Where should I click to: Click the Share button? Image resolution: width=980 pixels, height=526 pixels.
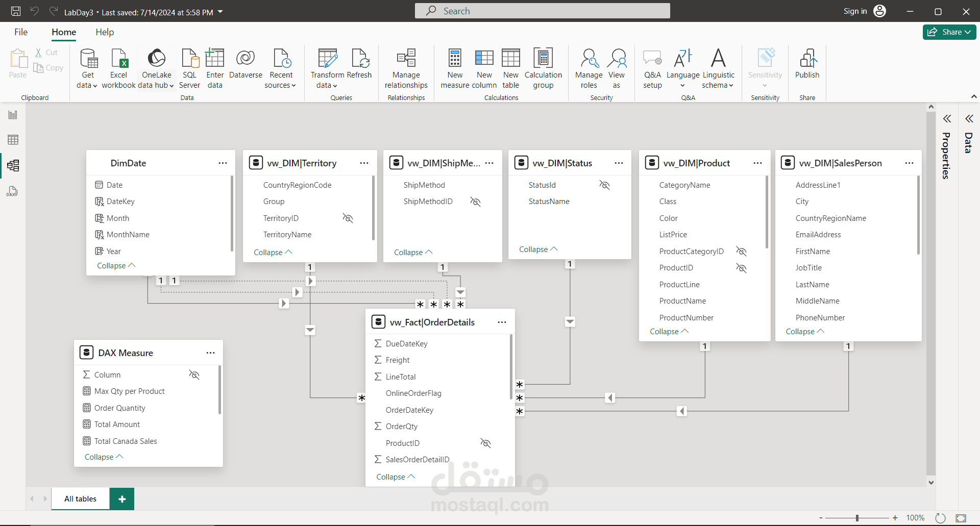[949, 32]
